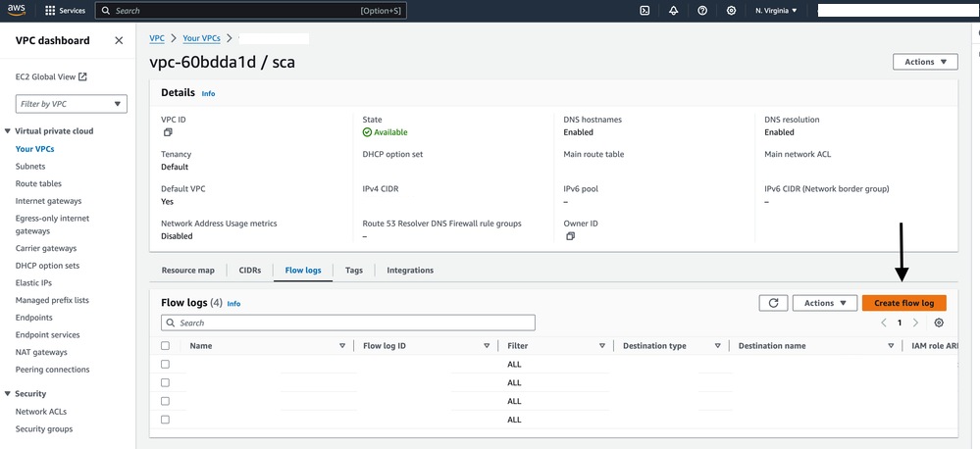Check the first flow log row

(x=165, y=364)
